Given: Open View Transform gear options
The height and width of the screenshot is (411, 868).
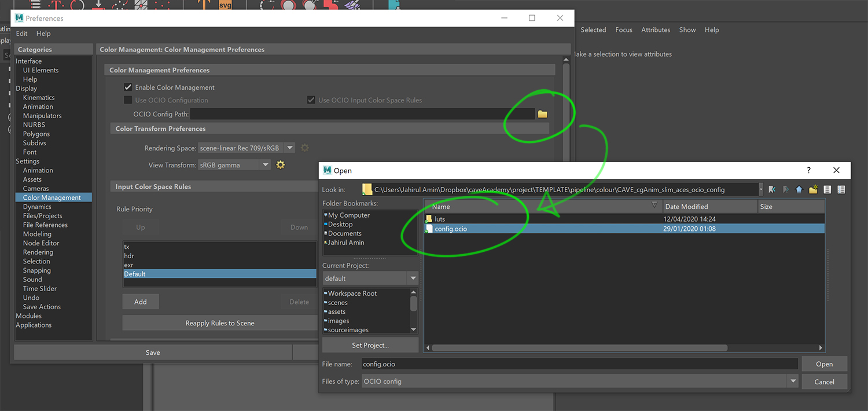Looking at the screenshot, I should [281, 165].
